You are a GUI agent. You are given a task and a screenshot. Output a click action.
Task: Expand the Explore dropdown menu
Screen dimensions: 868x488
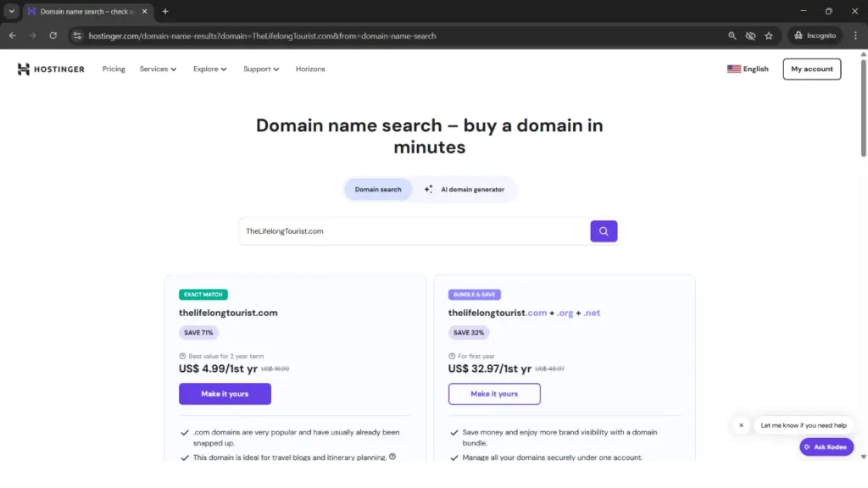click(x=209, y=69)
